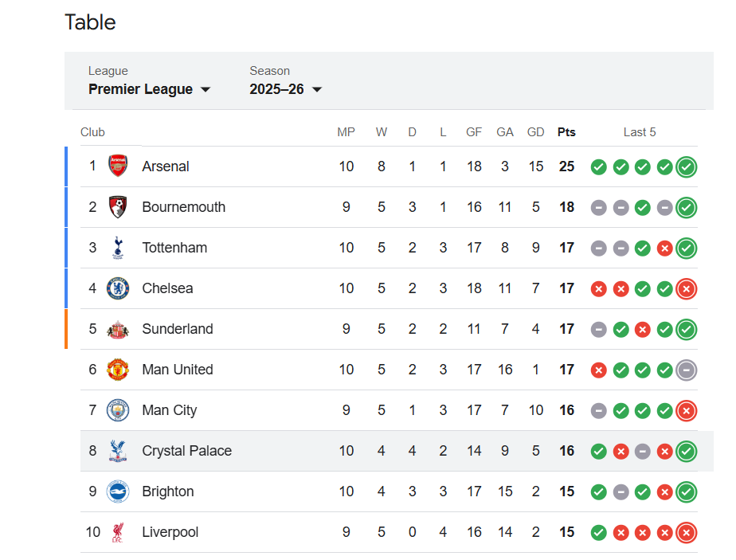The image size is (736, 560).
Task: Click Arsenal's most recent win result icon
Action: point(686,167)
